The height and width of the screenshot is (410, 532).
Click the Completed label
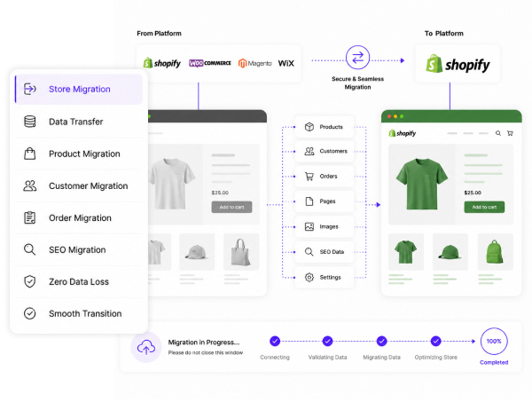(x=494, y=362)
